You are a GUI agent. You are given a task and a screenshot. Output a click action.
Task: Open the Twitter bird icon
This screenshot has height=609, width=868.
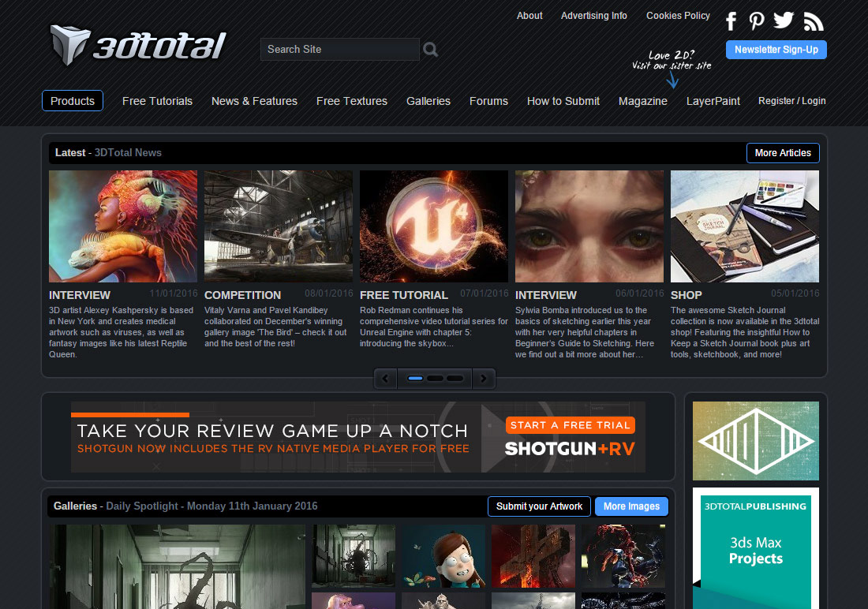(x=784, y=21)
